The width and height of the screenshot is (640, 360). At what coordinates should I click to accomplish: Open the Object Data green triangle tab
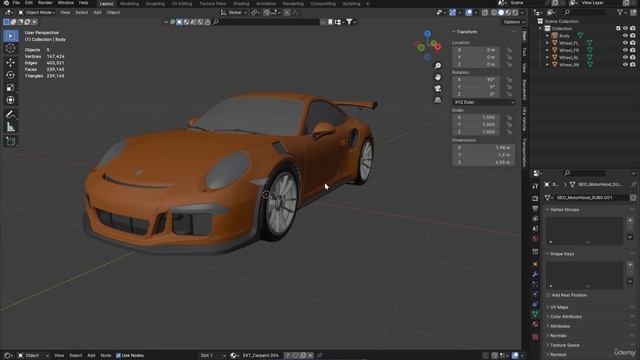tap(535, 314)
